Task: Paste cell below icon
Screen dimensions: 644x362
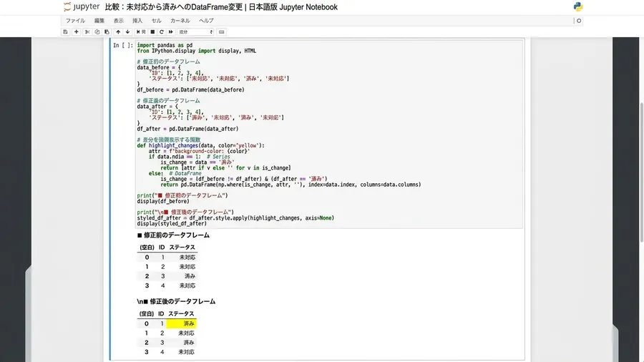Action: pyautogui.click(x=107, y=31)
